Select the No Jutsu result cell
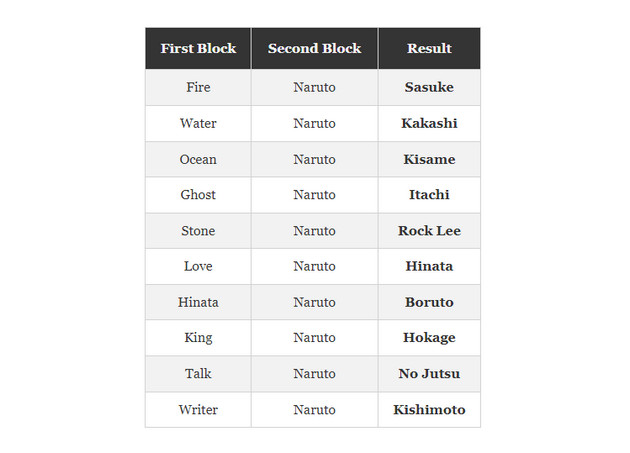 429,373
